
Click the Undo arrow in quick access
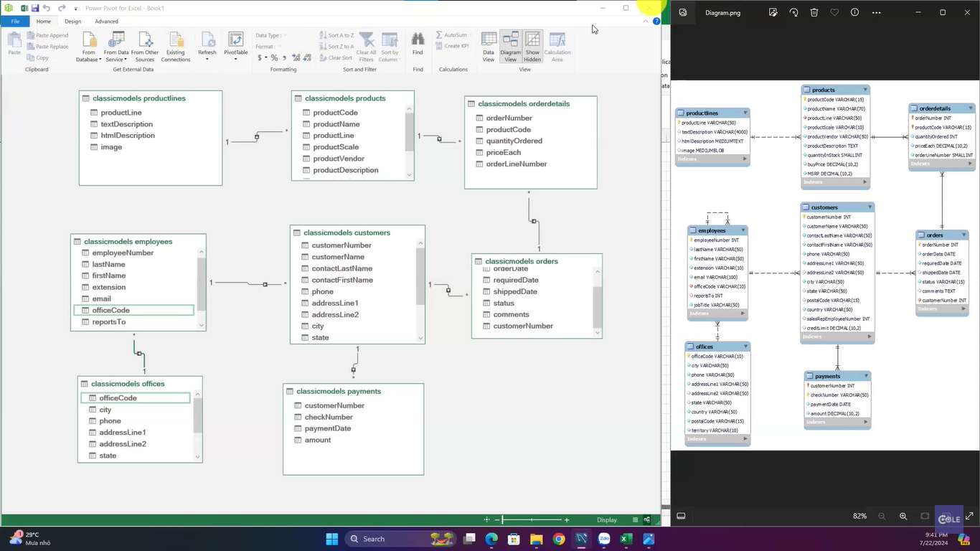[x=47, y=8]
